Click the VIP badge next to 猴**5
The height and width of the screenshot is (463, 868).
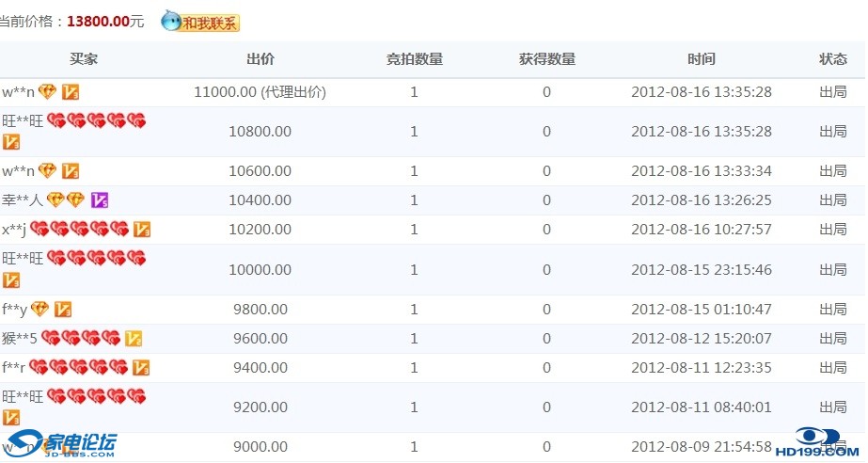(x=134, y=338)
